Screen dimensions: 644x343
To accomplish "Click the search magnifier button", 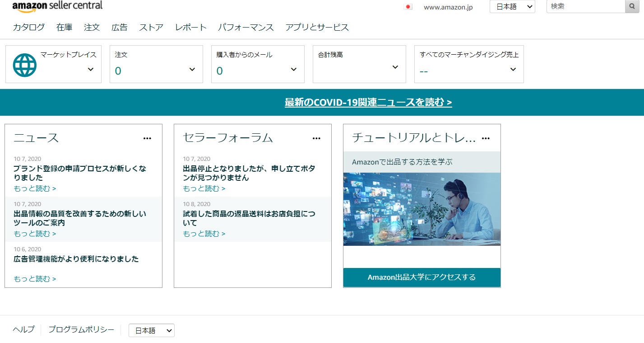I will [x=632, y=6].
